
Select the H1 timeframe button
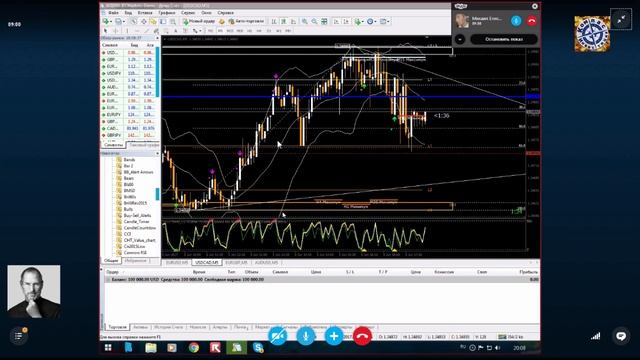pyautogui.click(x=250, y=31)
